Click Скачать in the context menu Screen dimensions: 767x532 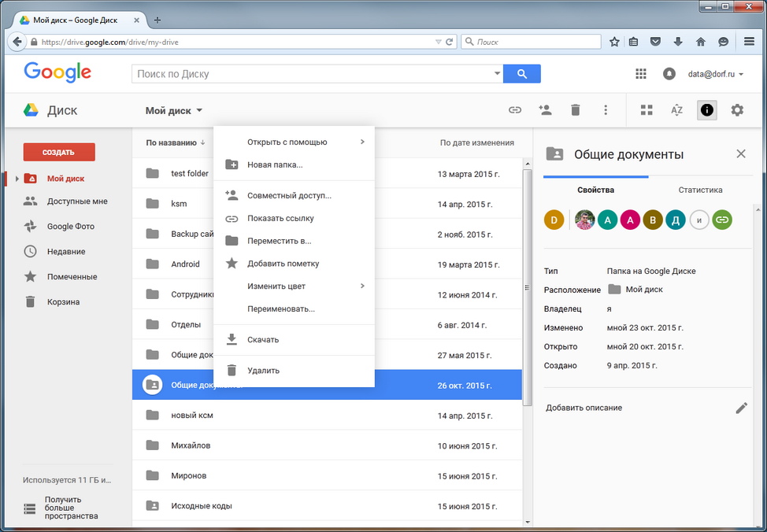[294, 340]
